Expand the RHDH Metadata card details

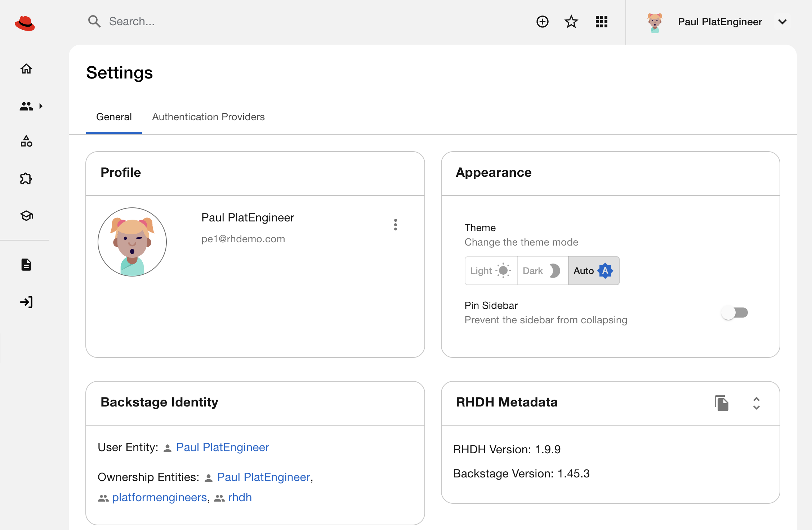tap(757, 403)
